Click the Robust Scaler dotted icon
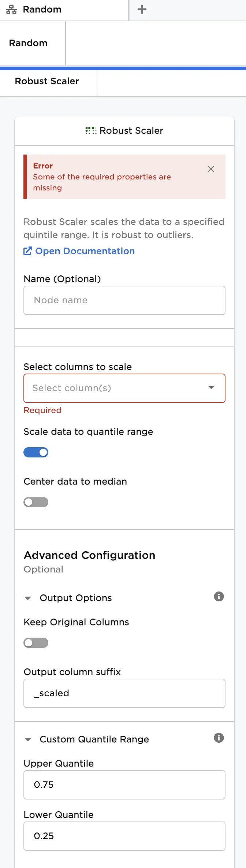Viewport: 246px width, 868px height. (91, 130)
